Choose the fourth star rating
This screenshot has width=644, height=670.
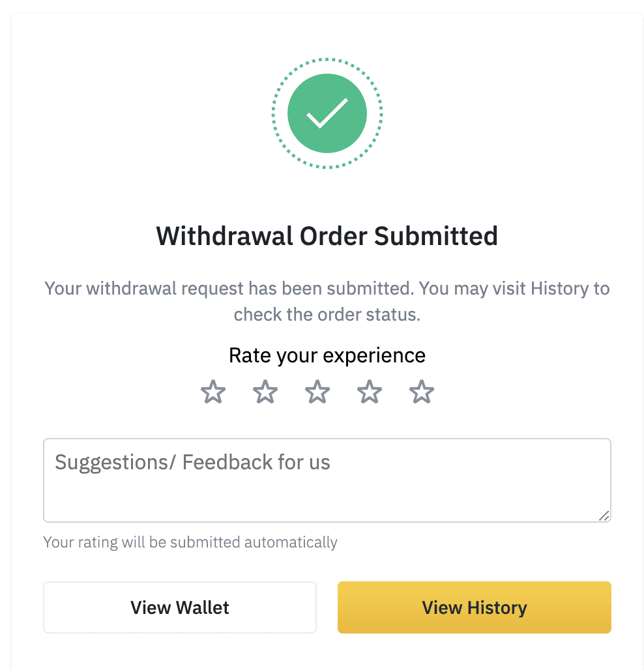(369, 392)
